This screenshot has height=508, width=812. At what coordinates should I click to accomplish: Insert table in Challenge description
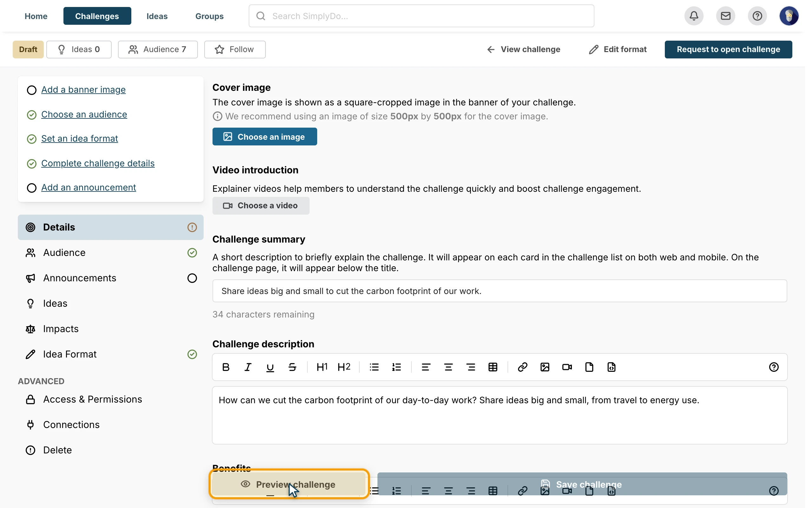pyautogui.click(x=493, y=367)
